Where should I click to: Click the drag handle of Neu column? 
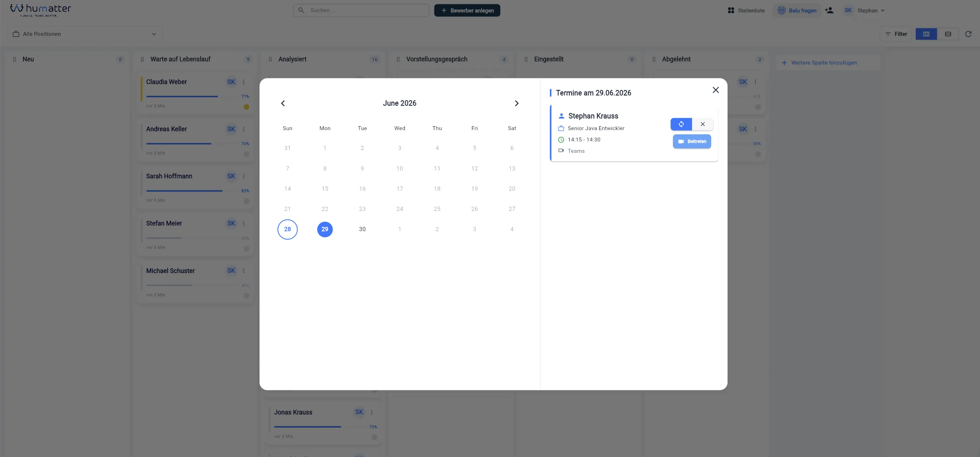tap(15, 59)
